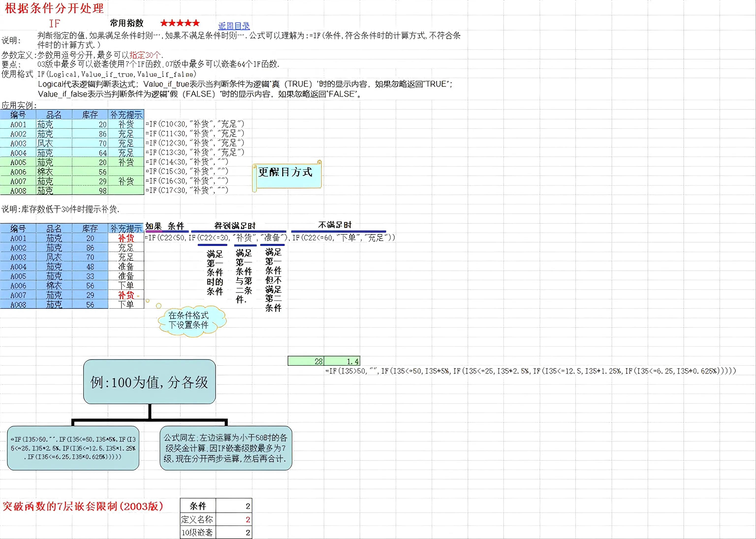
Task: Click the 应用实例: label
Action: click(19, 105)
